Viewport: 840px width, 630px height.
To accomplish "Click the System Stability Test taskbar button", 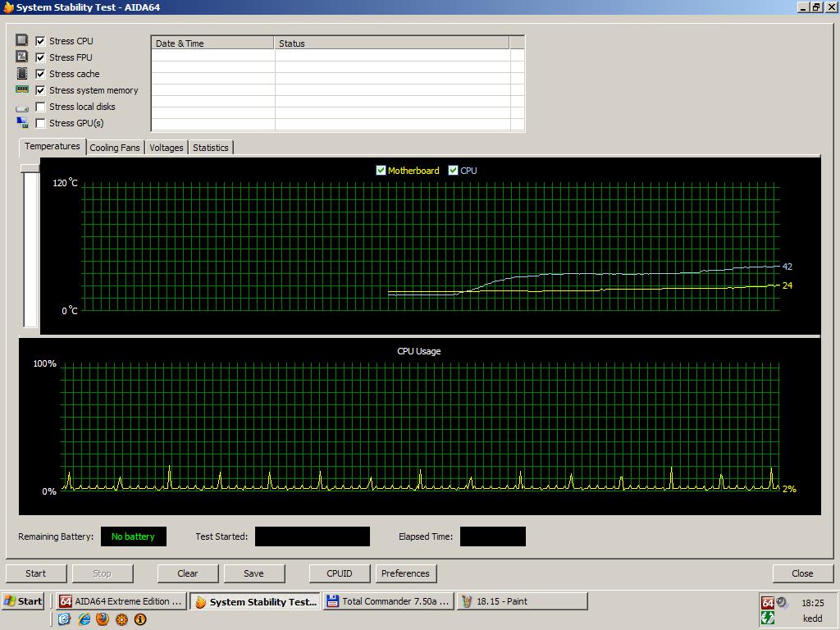I will (256, 601).
